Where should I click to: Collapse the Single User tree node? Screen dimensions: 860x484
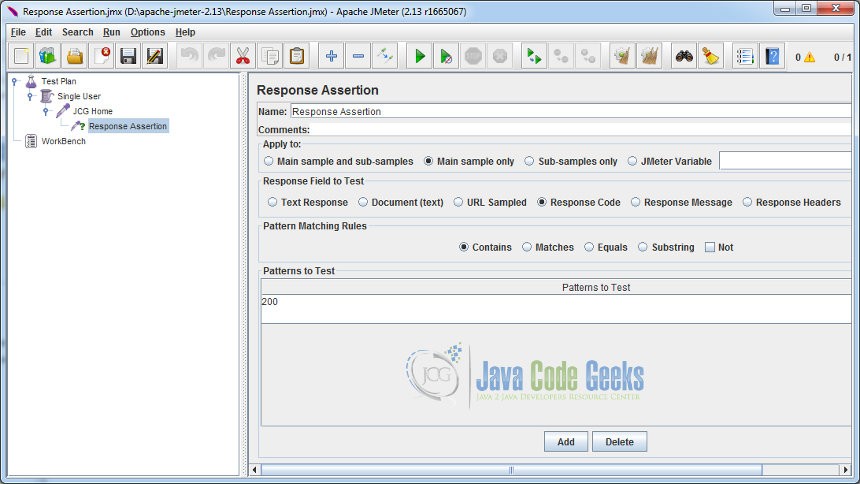[x=31, y=96]
